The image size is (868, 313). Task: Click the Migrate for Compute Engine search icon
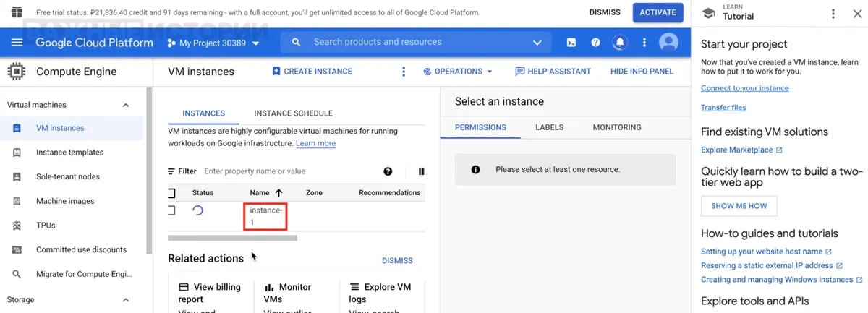(x=17, y=274)
